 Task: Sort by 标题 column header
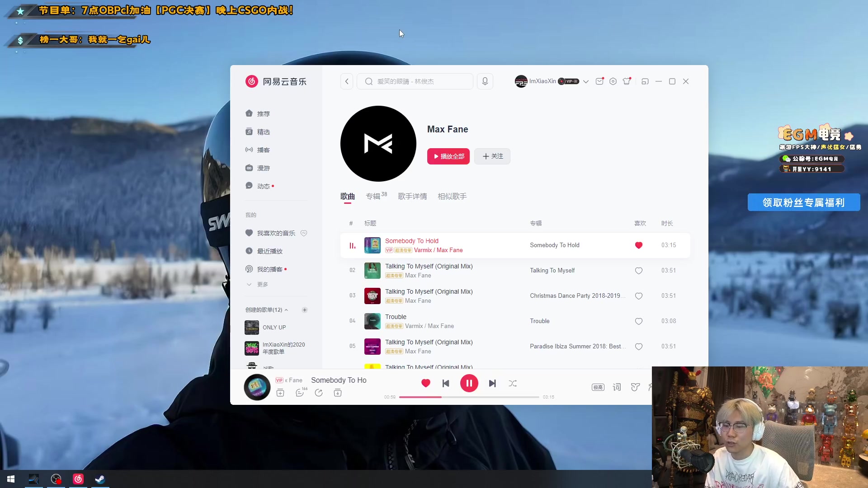(370, 223)
